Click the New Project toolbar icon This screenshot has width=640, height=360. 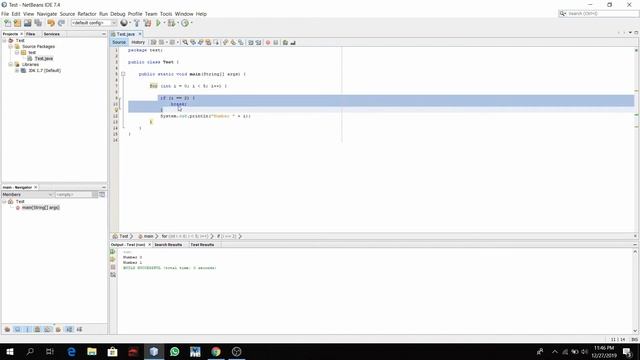tap(18, 23)
